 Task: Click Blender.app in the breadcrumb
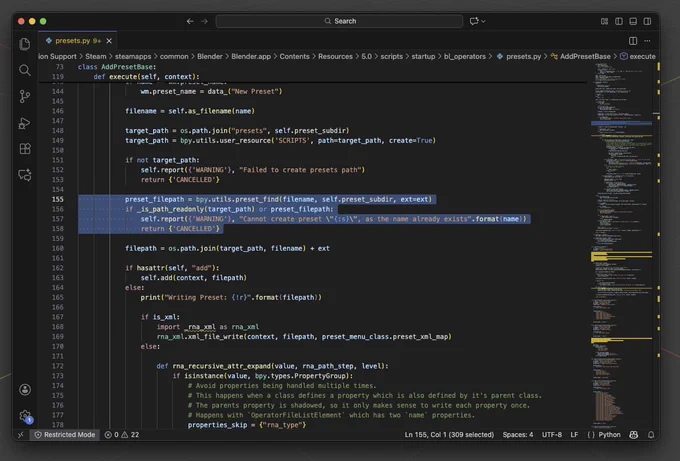pyautogui.click(x=251, y=56)
